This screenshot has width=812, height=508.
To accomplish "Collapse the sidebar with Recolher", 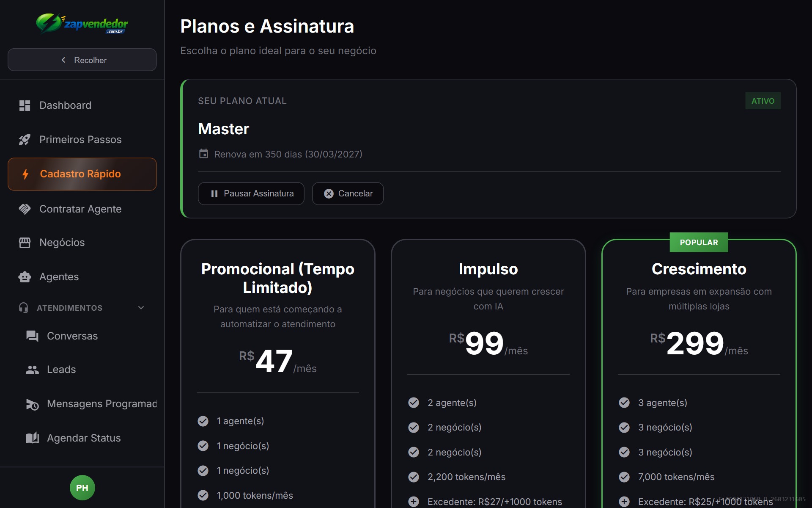I will [82, 60].
